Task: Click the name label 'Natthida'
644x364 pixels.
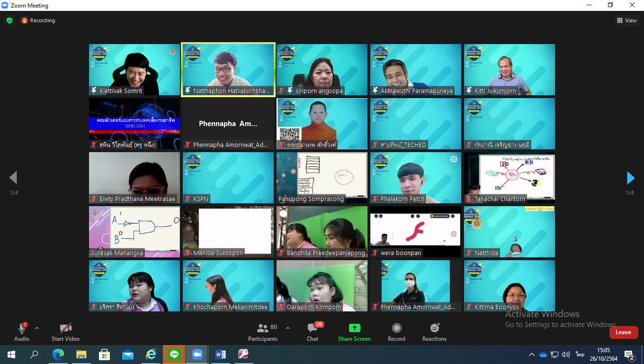Action: click(486, 253)
